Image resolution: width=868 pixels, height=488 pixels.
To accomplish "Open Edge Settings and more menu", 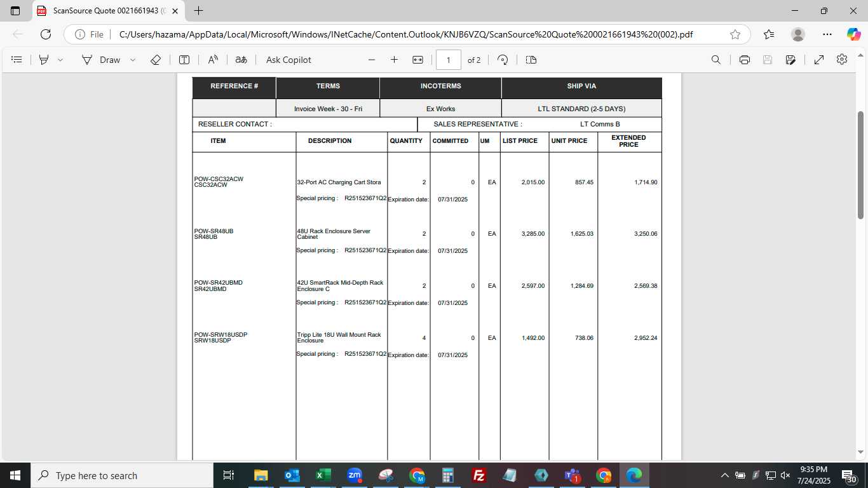I will (x=827, y=34).
